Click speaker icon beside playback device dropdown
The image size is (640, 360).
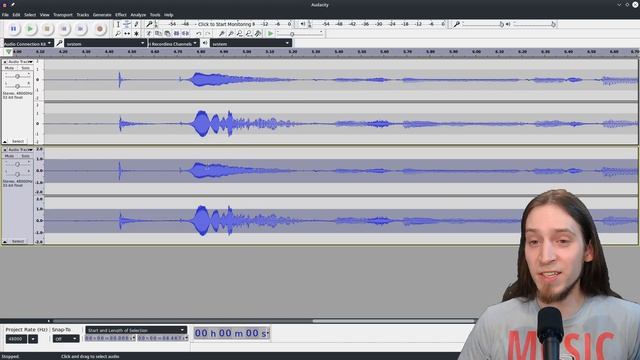[205, 43]
